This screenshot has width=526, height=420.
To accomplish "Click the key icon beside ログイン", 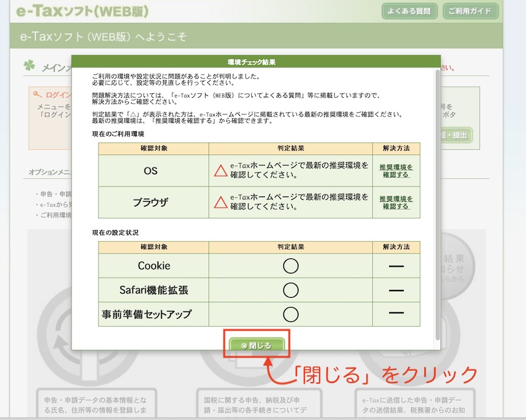I will coord(37,94).
